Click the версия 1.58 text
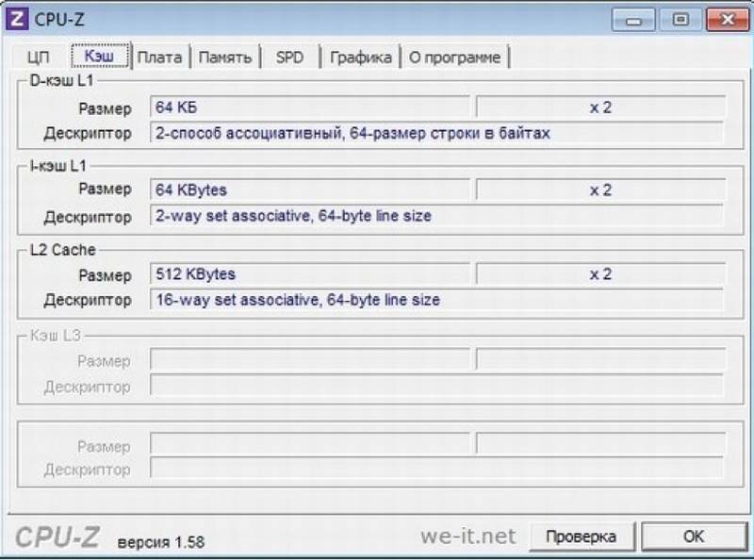This screenshot has width=754, height=560. pyautogui.click(x=161, y=542)
